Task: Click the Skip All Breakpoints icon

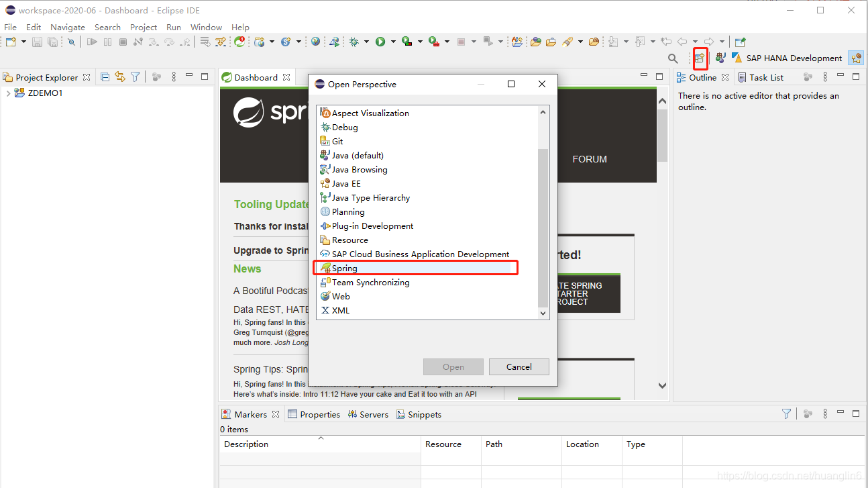Action: pos(71,42)
